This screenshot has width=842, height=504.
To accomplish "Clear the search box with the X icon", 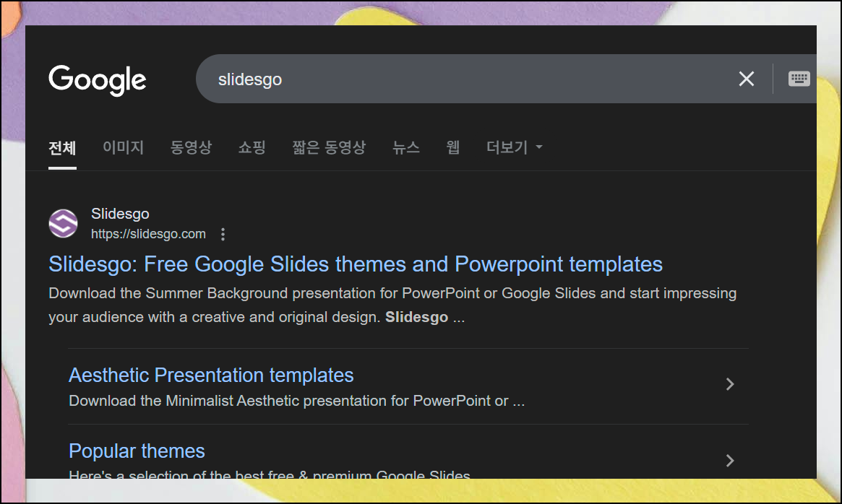I will [746, 79].
